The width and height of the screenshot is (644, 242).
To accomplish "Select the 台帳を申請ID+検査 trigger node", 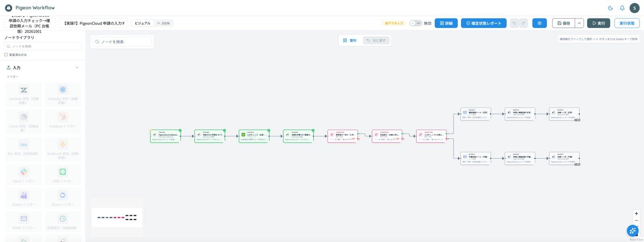I will point(298,136).
